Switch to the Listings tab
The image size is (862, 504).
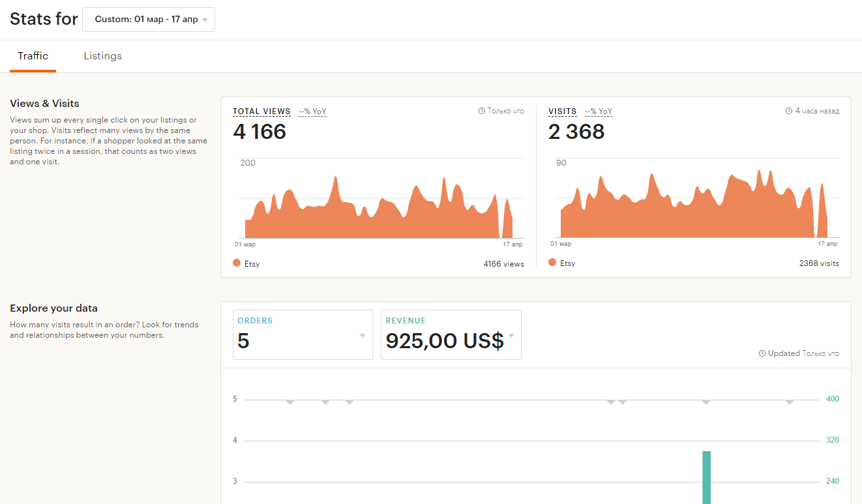click(103, 56)
